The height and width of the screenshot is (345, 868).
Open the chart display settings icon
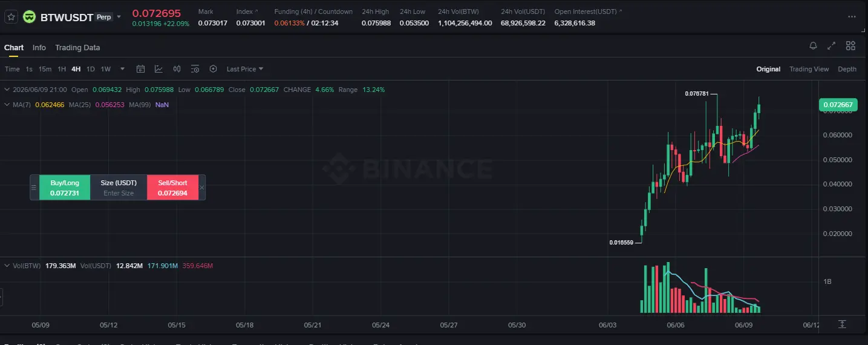[195, 69]
